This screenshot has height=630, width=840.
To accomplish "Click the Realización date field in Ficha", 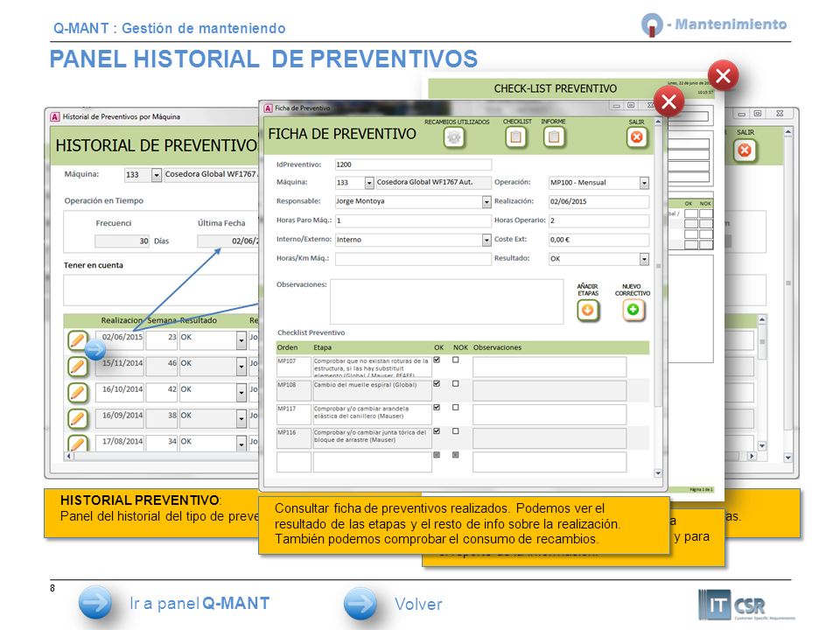I will [x=598, y=201].
